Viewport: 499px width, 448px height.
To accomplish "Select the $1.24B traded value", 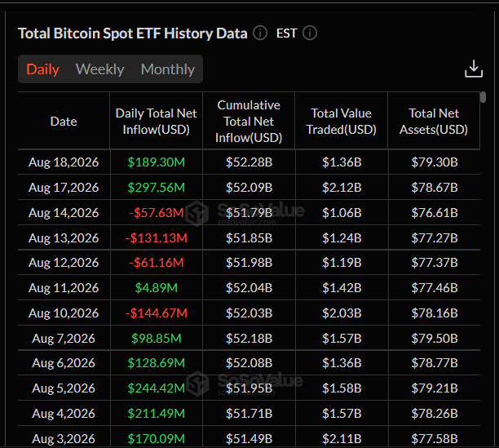I will [x=342, y=237].
